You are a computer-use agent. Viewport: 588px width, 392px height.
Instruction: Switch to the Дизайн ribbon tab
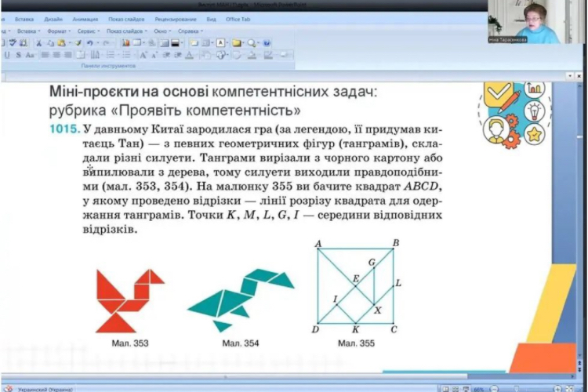pos(53,18)
